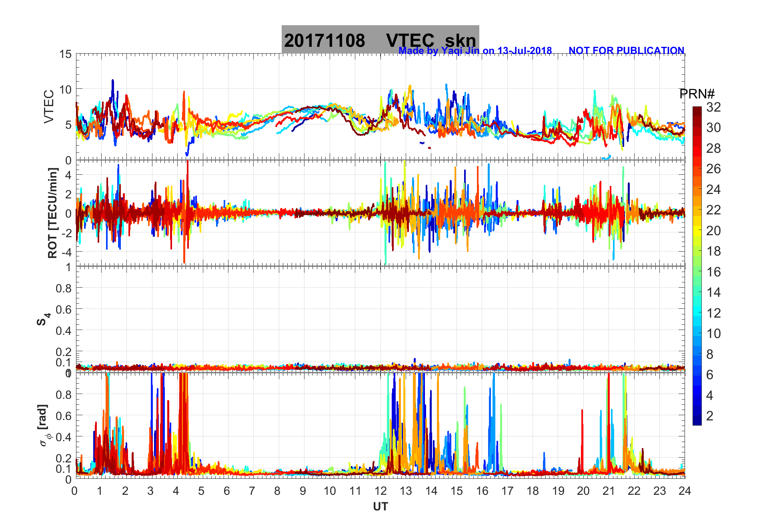
Task: Click hour 23 on the UT axis
Action: pos(659,491)
